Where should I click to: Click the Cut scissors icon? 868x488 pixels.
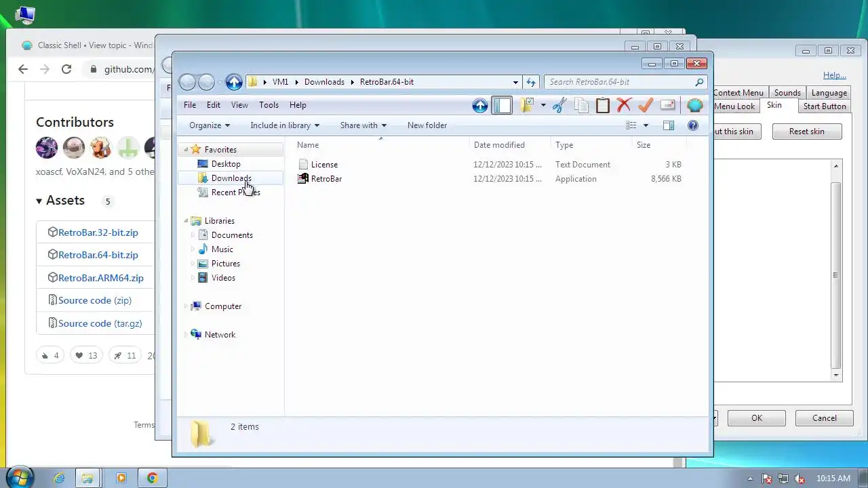click(559, 105)
